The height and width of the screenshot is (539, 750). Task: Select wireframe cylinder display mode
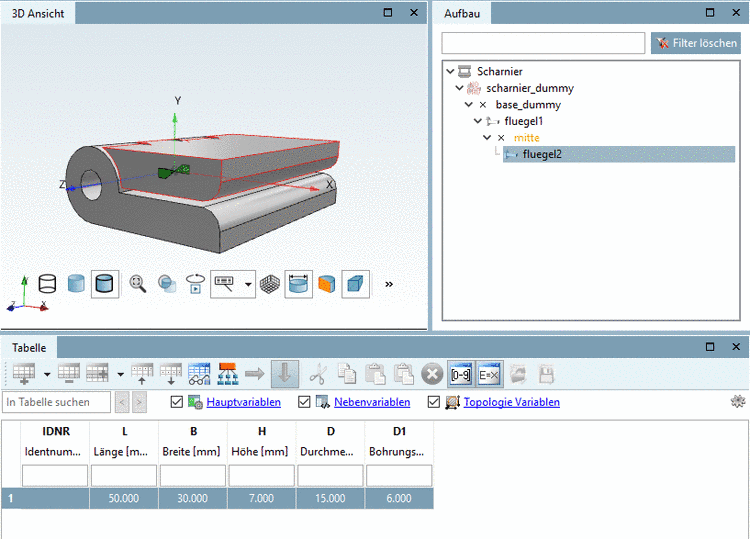click(x=47, y=284)
